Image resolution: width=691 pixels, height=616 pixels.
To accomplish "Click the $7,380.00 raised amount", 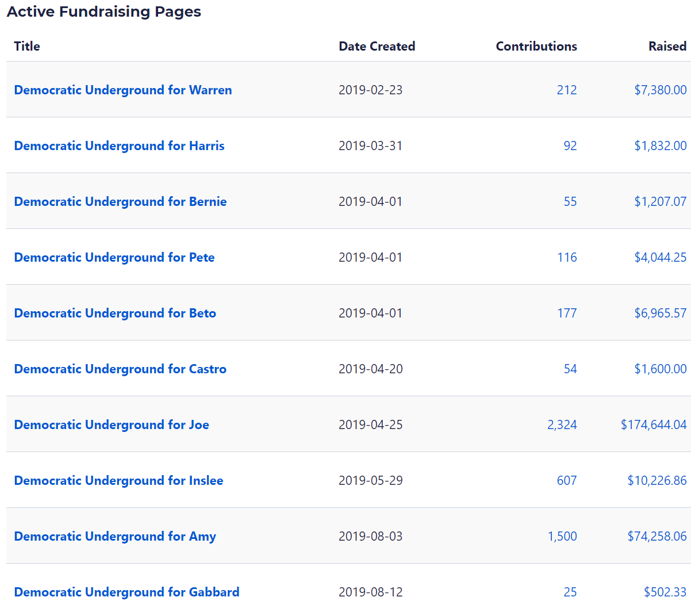I will pyautogui.click(x=660, y=90).
